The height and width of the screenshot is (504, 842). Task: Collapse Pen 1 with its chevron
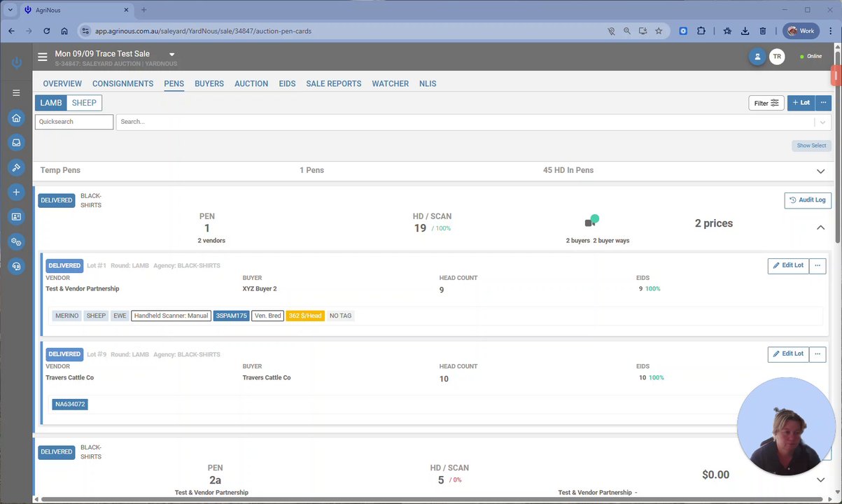[x=820, y=227]
